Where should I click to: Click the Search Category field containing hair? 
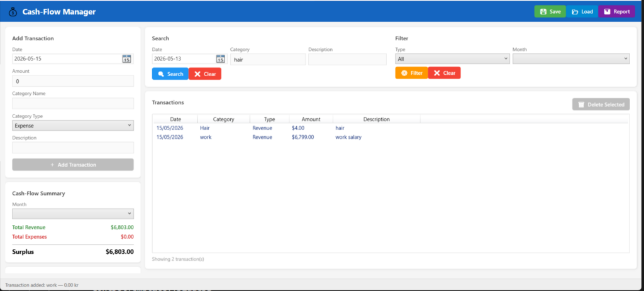pyautogui.click(x=268, y=60)
